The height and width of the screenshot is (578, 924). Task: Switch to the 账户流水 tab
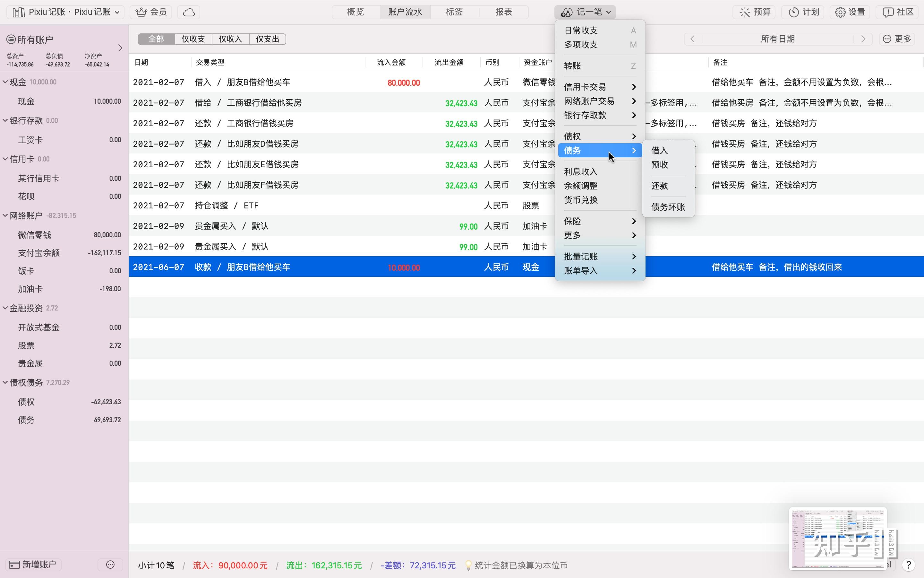coord(405,12)
